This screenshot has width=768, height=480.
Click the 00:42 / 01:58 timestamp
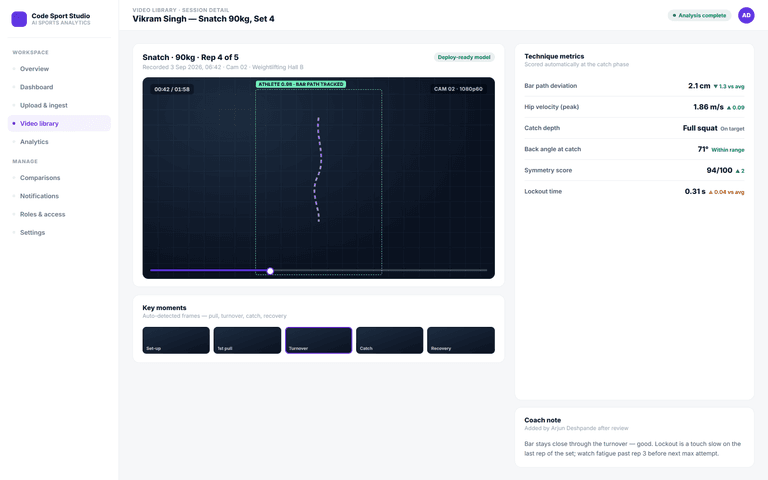click(172, 89)
